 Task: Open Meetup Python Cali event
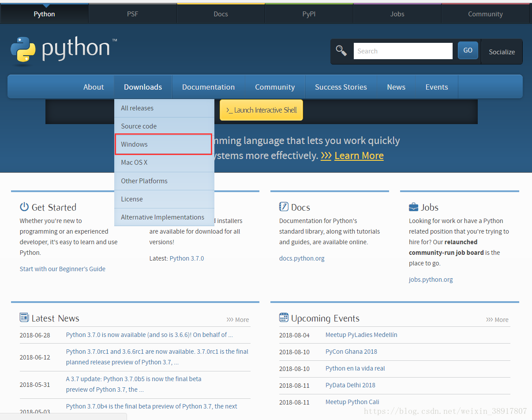(352, 402)
